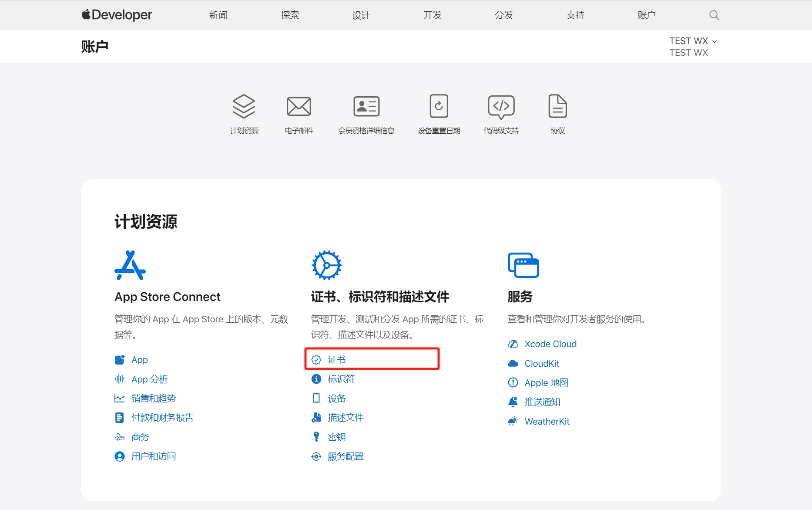Open the 证书 link
Viewport: 812px width, 510px height.
click(x=337, y=360)
